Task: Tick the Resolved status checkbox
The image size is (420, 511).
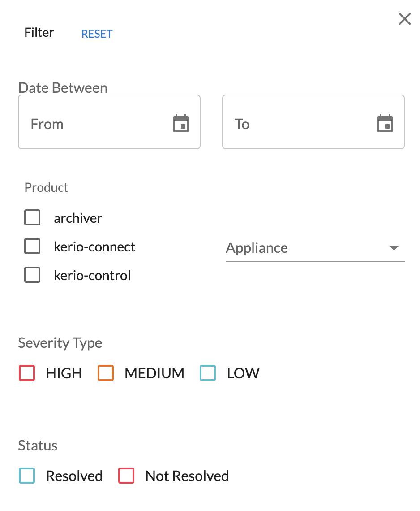Action: [27, 476]
